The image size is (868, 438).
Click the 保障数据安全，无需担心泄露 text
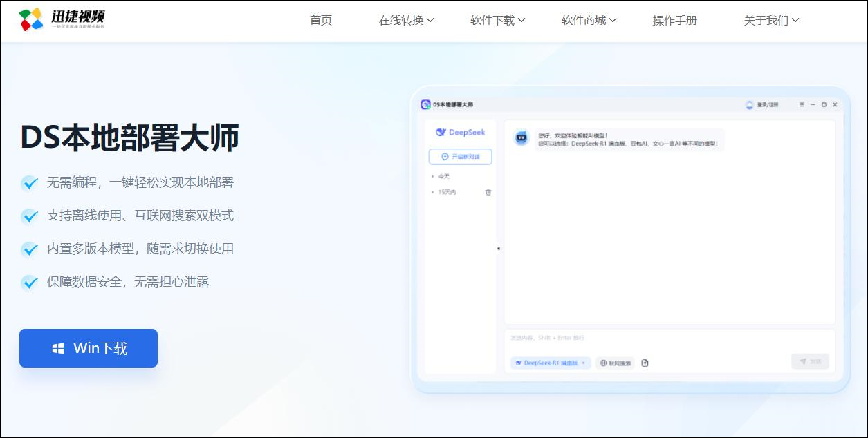pyautogui.click(x=128, y=282)
